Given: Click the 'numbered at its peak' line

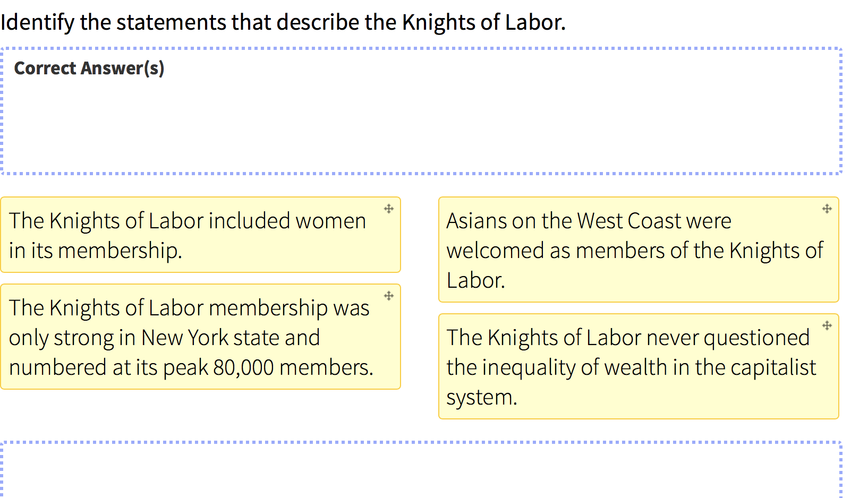Looking at the screenshot, I should [x=191, y=367].
